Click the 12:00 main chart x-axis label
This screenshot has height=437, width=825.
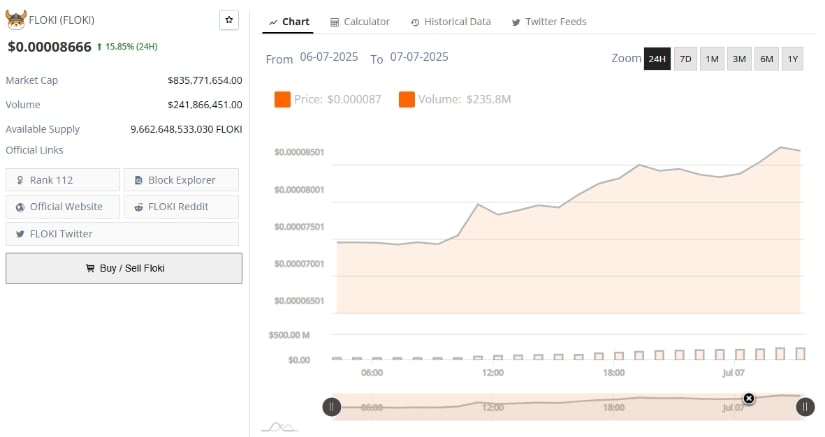click(x=492, y=373)
